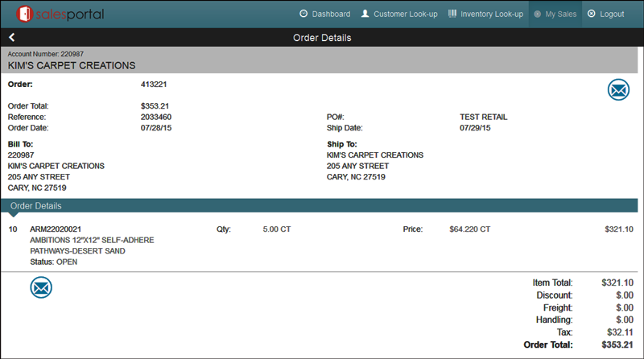
Task: Collapse the Order Details section header
Action: (x=35, y=206)
